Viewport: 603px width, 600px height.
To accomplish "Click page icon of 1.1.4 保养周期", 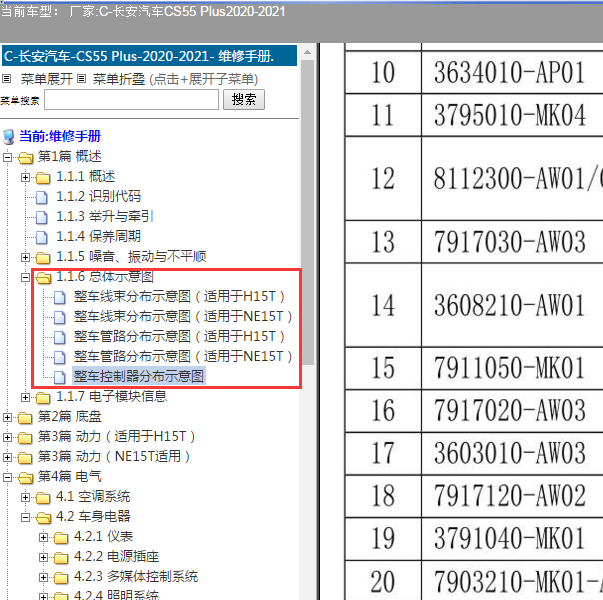I will point(42,237).
